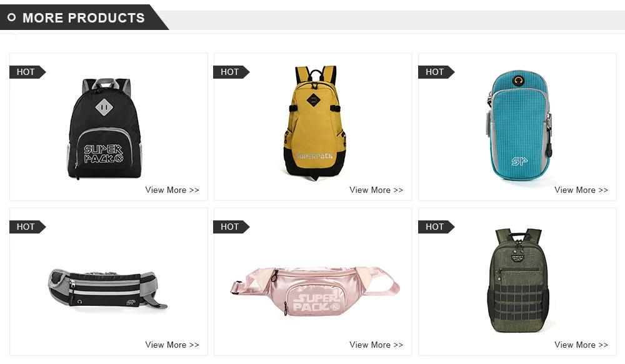Click View More under olive tactical backpack
625x364 pixels.
point(581,345)
